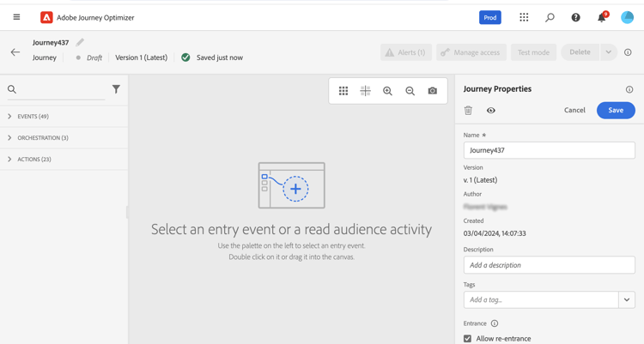Screen dimensions: 644x344
Task: Open the app switcher grid icon
Action: coord(524,17)
